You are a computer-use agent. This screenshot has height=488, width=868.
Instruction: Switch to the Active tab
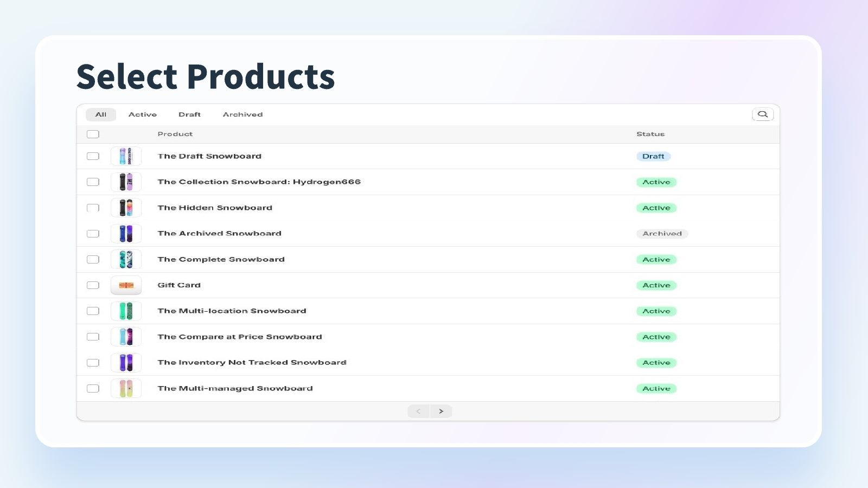coord(142,114)
